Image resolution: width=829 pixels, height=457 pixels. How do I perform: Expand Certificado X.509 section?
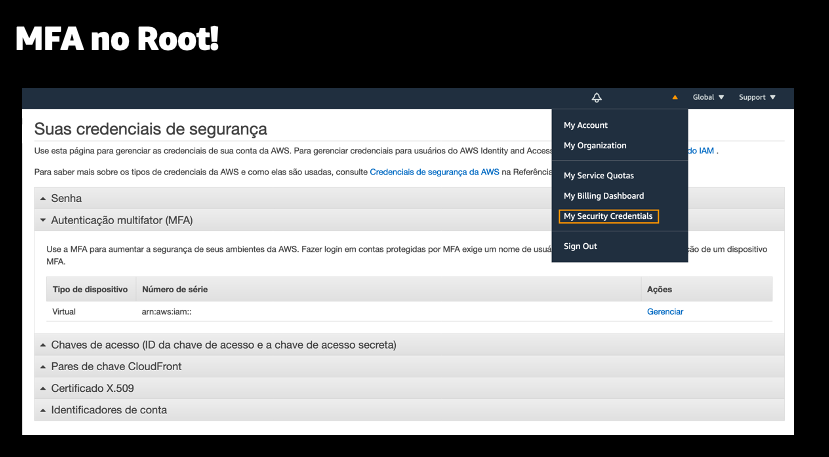[409, 388]
